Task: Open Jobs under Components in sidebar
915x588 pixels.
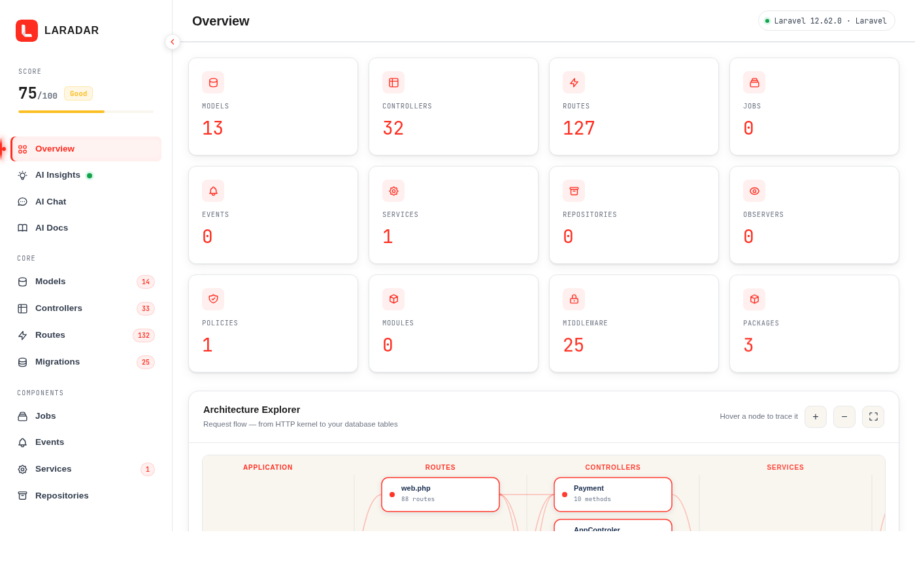Action: pos(86,416)
